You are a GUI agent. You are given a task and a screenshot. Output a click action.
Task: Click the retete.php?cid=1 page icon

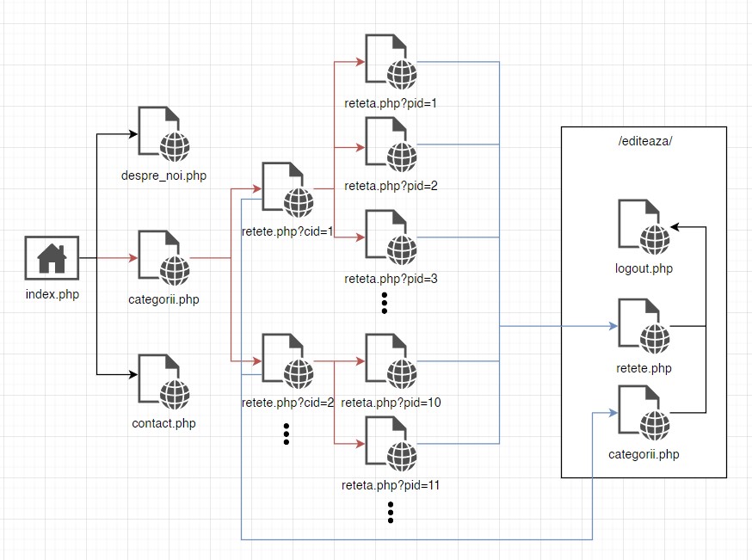[x=287, y=189]
